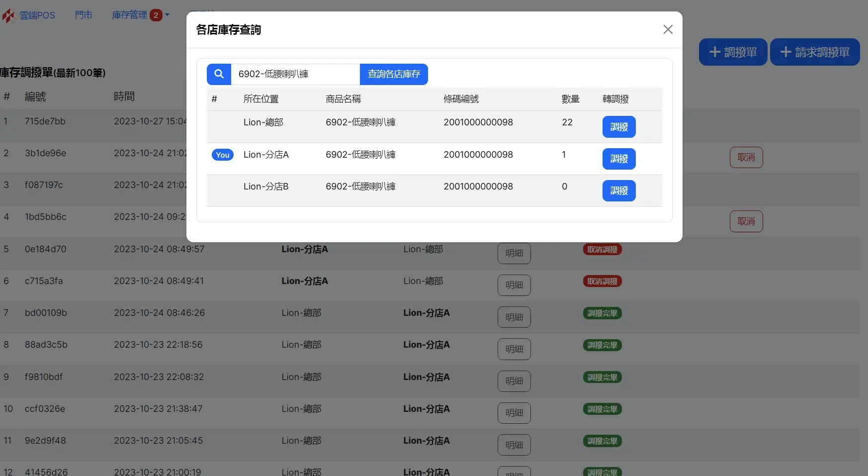The width and height of the screenshot is (868, 476).
Task: View 明細 for order bd00109b
Action: pyautogui.click(x=514, y=317)
